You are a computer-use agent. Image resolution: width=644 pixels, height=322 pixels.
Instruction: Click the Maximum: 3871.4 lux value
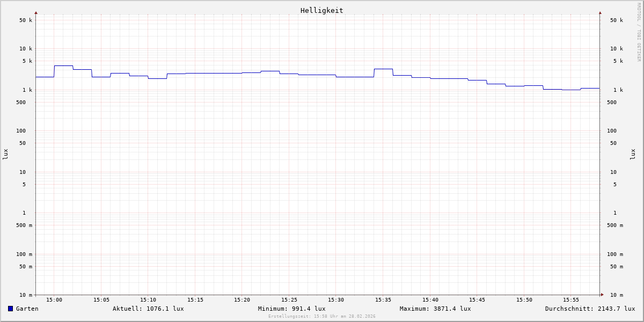click(x=435, y=309)
